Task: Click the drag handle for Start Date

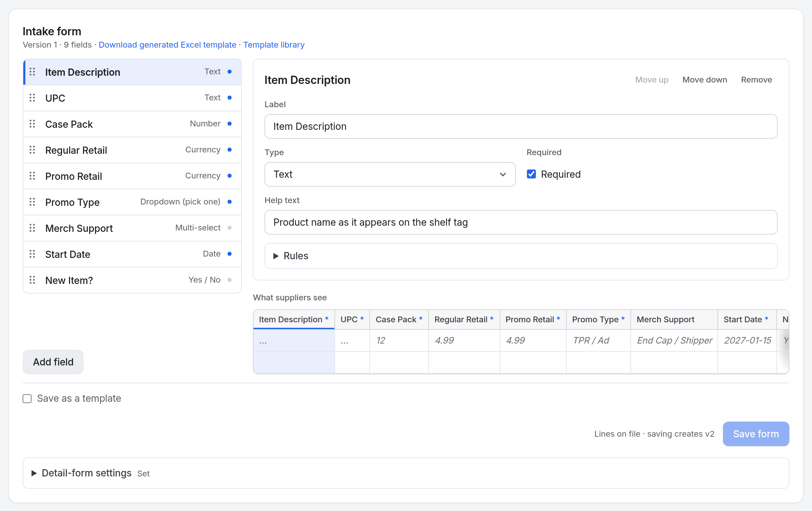Action: 32,254
